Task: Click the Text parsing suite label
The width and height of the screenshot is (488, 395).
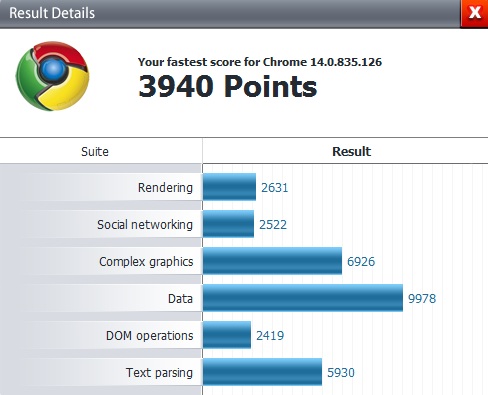Action: coord(159,373)
